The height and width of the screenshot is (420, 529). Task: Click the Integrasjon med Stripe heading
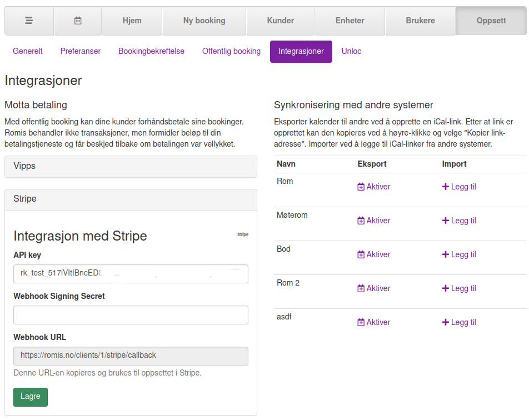[x=80, y=236]
